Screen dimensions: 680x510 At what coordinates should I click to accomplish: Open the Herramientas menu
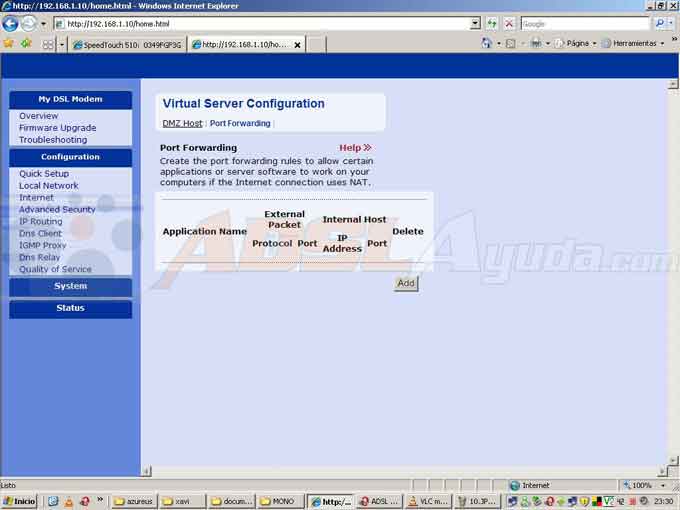point(634,43)
